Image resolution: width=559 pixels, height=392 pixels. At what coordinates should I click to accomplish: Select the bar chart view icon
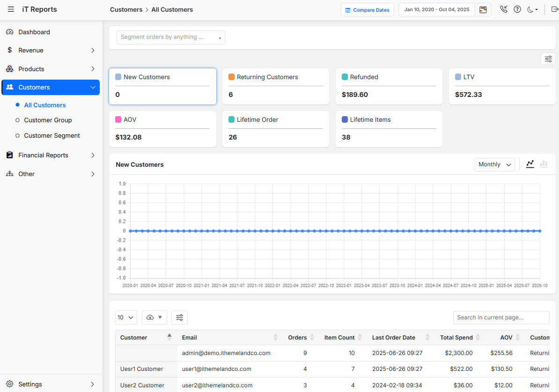(x=544, y=164)
